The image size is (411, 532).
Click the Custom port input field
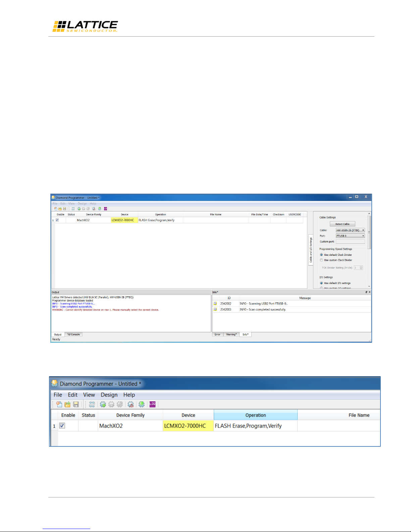point(350,242)
